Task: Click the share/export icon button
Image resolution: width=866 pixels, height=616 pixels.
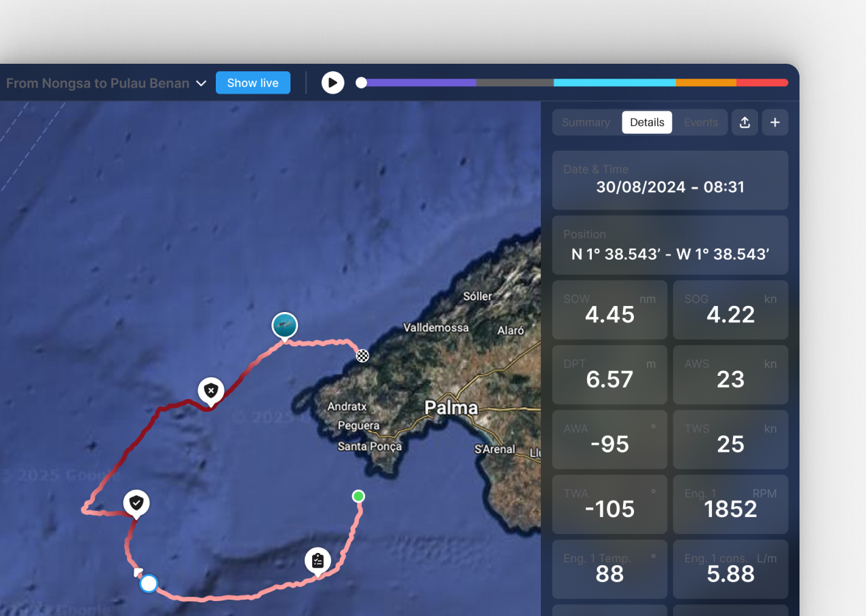Action: coord(745,122)
